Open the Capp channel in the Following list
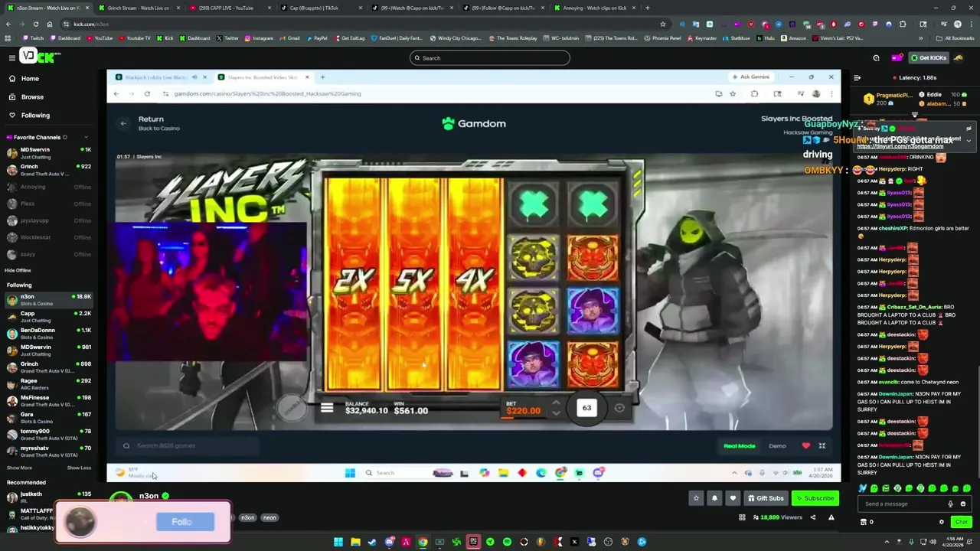Viewport: 980px width, 551px height. tap(47, 317)
